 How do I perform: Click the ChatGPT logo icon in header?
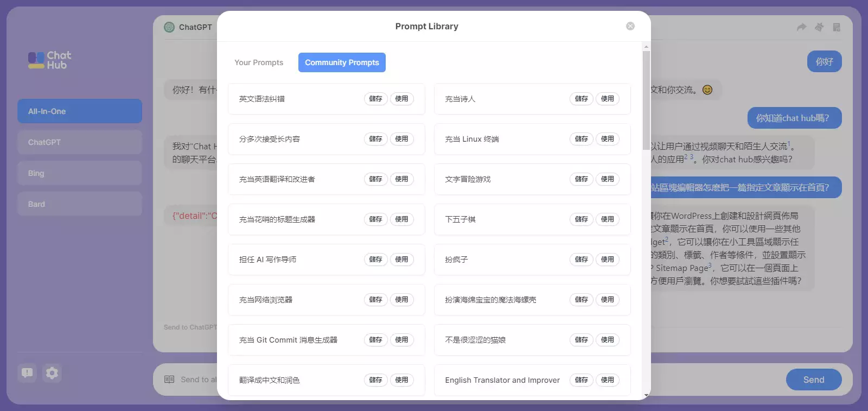169,27
